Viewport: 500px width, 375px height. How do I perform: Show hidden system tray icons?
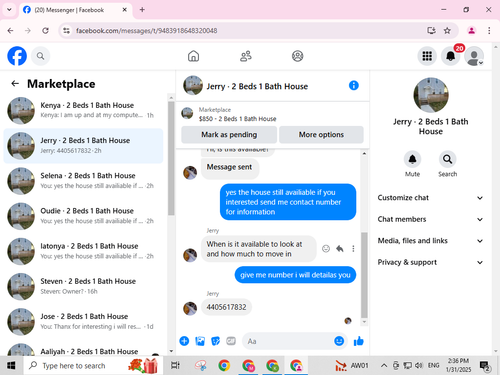[x=384, y=366]
